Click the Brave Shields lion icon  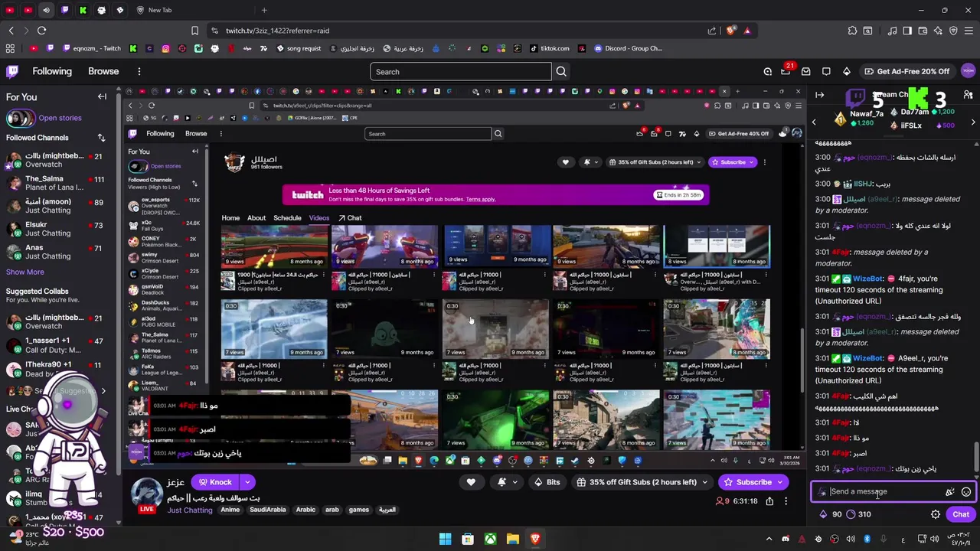coord(730,31)
